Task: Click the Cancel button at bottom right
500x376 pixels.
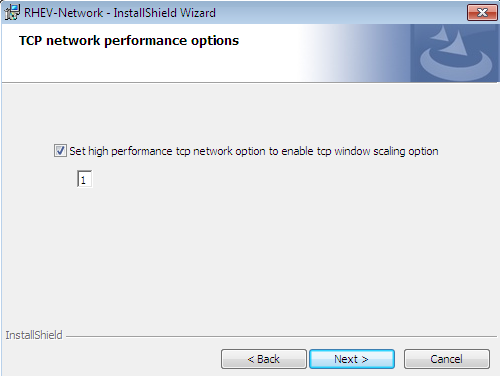Action: coord(447,359)
